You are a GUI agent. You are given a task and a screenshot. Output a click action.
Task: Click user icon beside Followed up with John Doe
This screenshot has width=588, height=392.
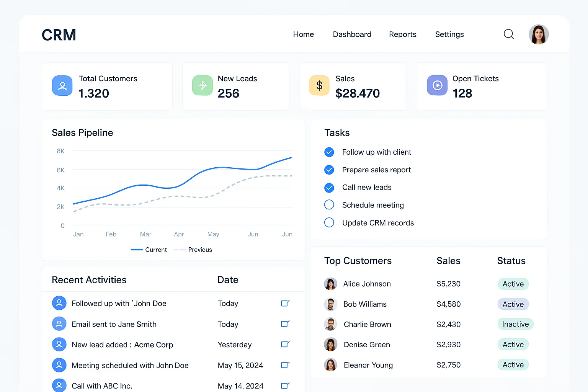tap(59, 303)
